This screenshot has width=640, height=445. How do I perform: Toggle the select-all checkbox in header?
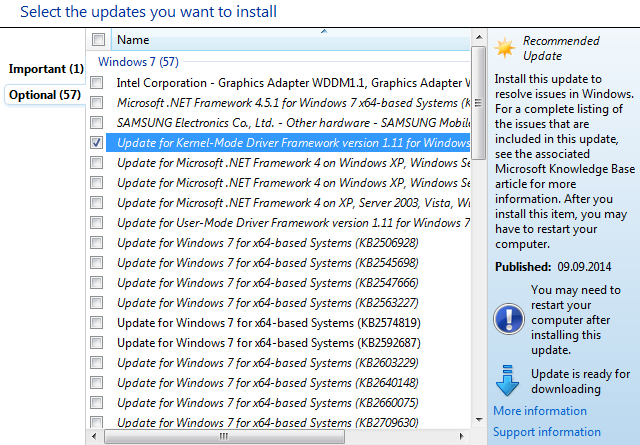(x=98, y=40)
